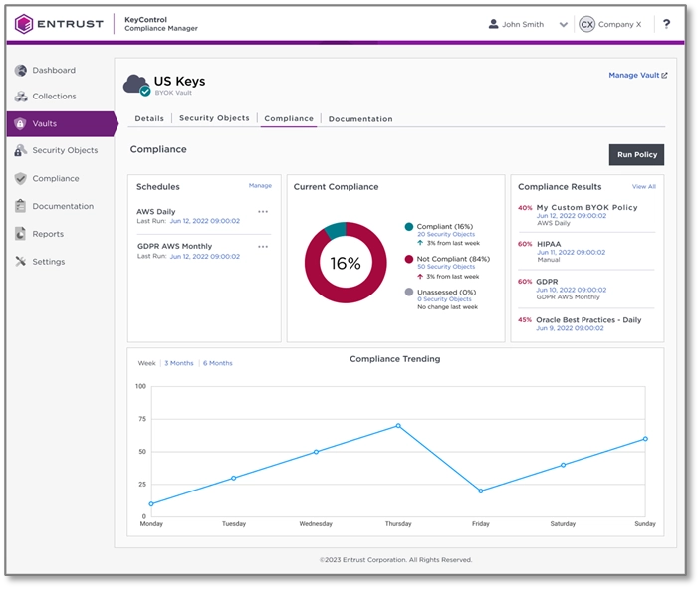Click the Tuesday data point on chart
The height and width of the screenshot is (589, 700).
233,478
